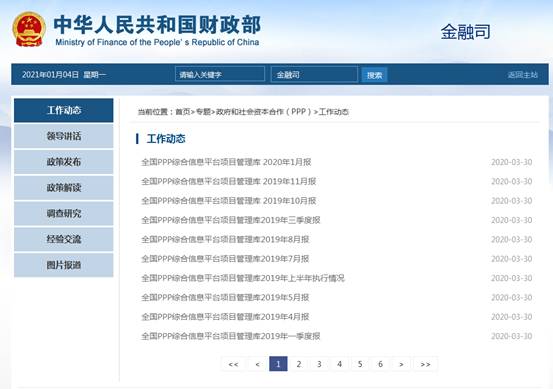Go to page 6
Image resolution: width=553 pixels, height=389 pixels.
(x=380, y=364)
